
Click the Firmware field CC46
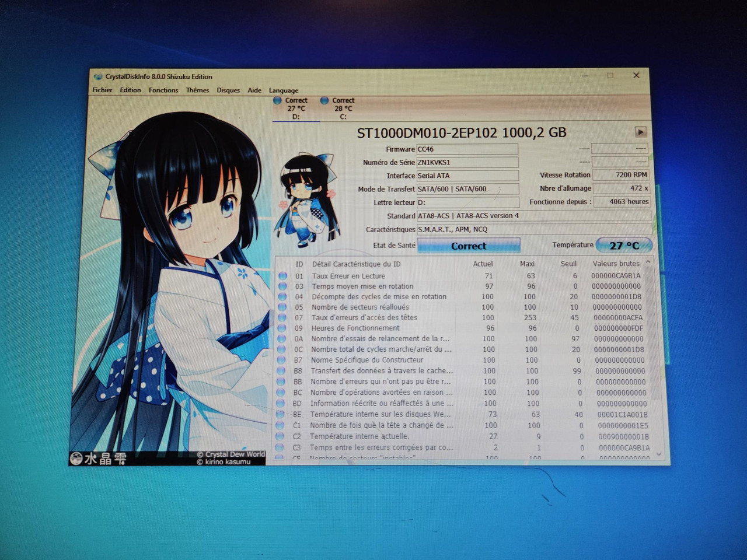coord(467,149)
